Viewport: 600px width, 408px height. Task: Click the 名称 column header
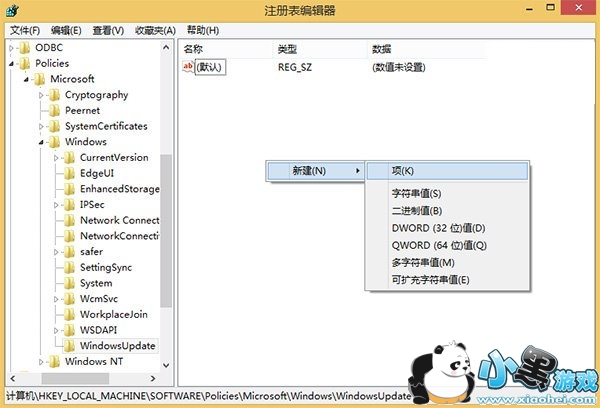point(227,49)
